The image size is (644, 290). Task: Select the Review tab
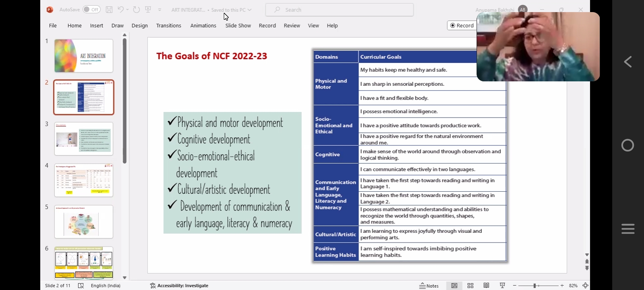coord(292,25)
